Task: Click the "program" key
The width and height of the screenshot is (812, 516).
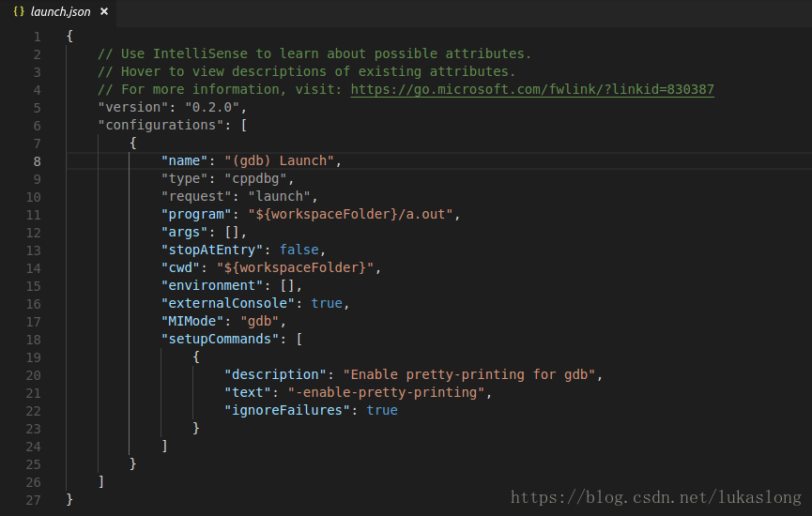Action: (197, 214)
